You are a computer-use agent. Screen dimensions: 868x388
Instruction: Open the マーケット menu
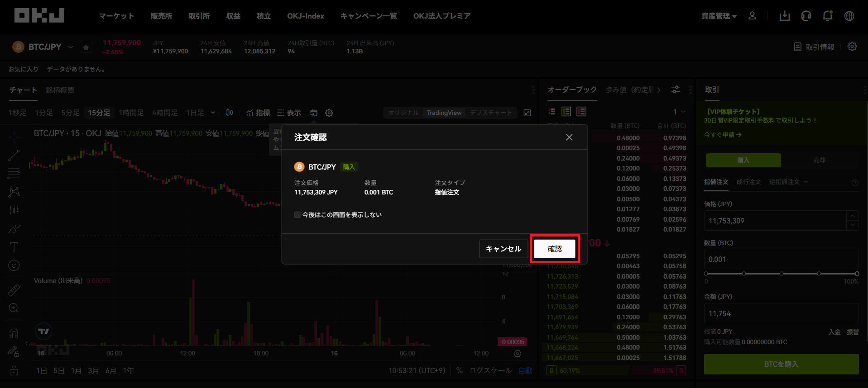click(116, 16)
